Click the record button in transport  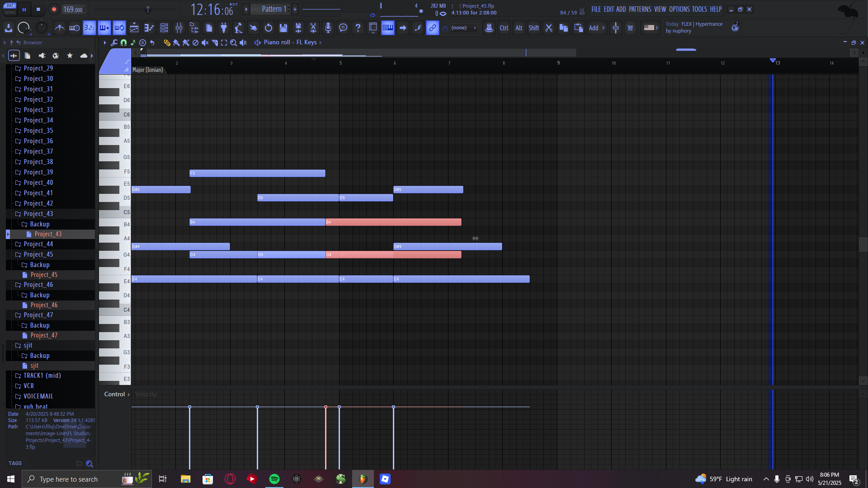click(54, 9)
